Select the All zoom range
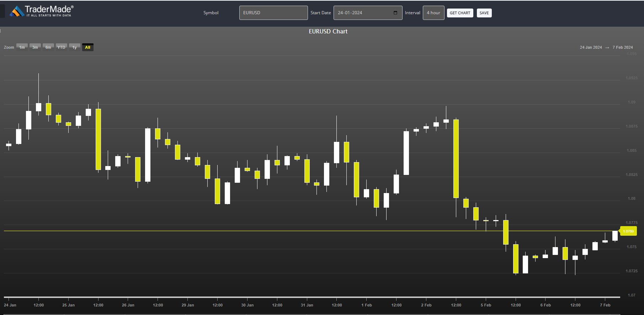Screen dimensions: 644x315 point(88,47)
